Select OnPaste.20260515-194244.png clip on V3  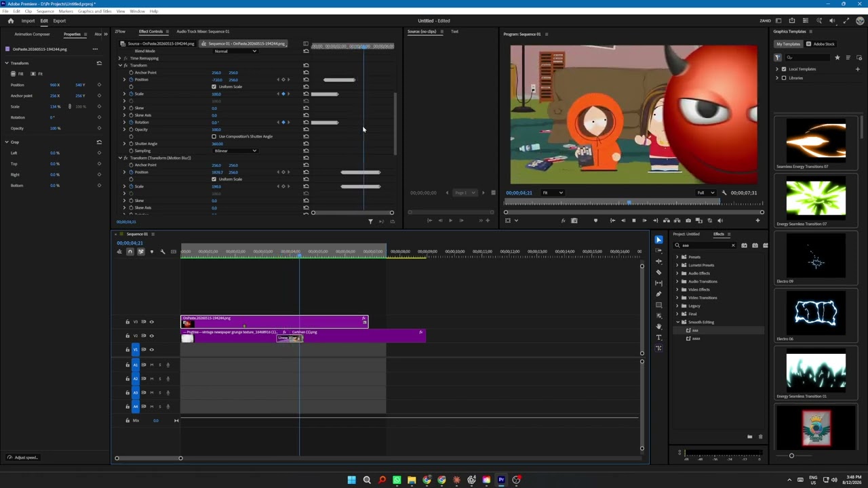tap(274, 321)
